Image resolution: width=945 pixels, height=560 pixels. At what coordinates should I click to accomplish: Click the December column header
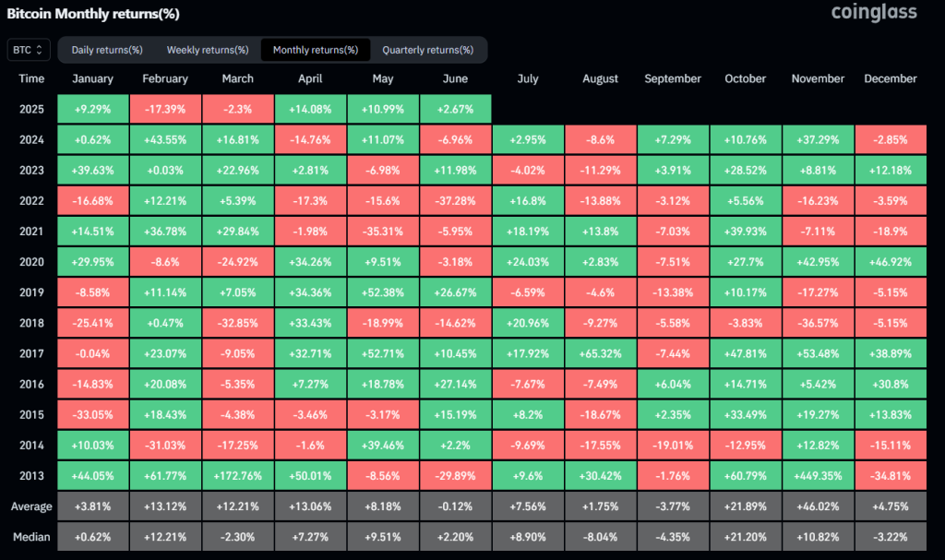(x=890, y=78)
